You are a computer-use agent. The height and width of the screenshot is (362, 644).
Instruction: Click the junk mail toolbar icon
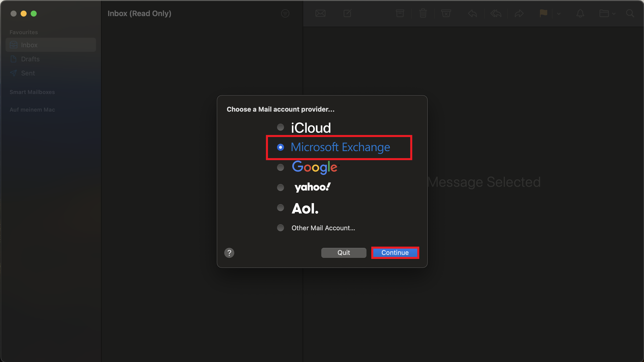(446, 13)
